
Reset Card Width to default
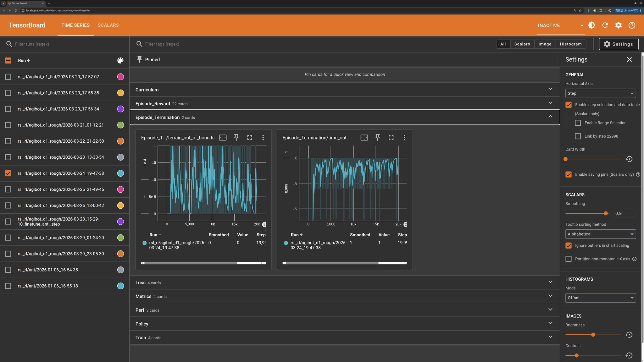[629, 159]
